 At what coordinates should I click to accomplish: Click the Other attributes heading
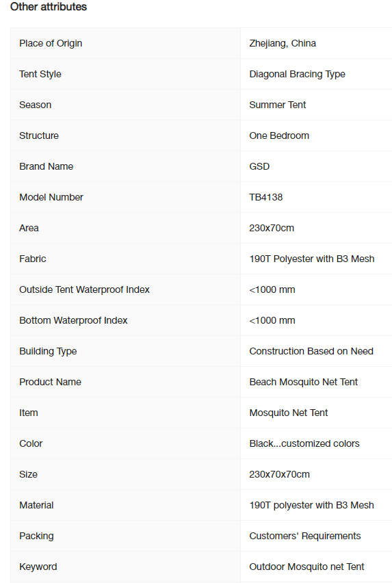click(x=49, y=7)
